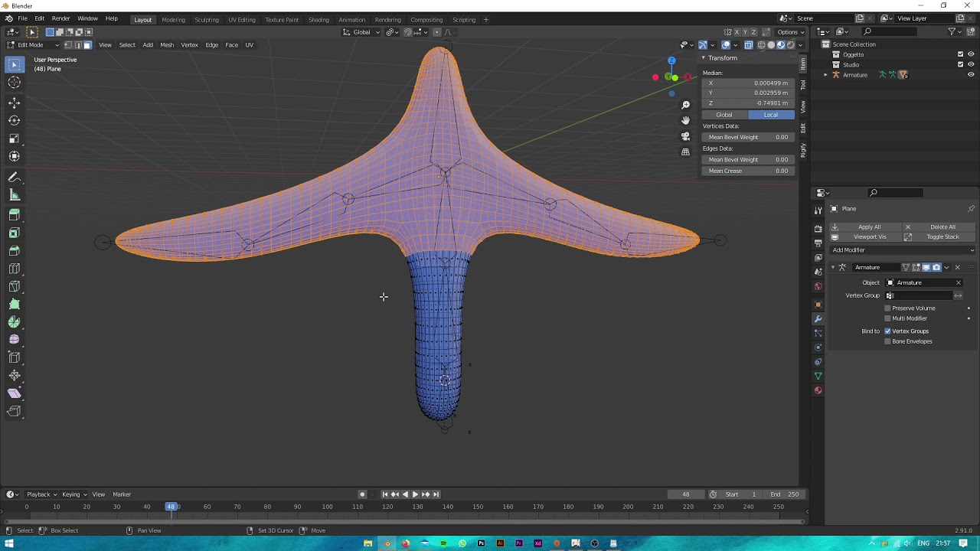Screen dimensions: 980x551
Task: Adjust the Mean Crease value slider
Action: click(748, 171)
